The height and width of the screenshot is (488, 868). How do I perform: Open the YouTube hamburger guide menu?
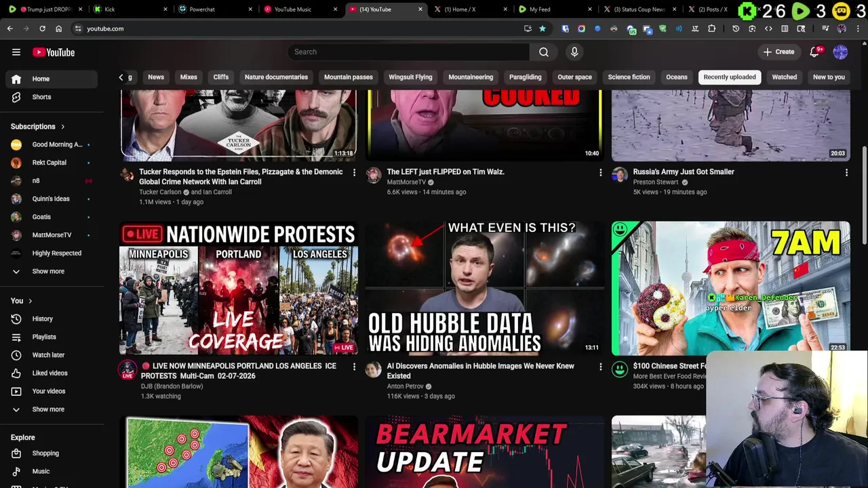pyautogui.click(x=16, y=52)
